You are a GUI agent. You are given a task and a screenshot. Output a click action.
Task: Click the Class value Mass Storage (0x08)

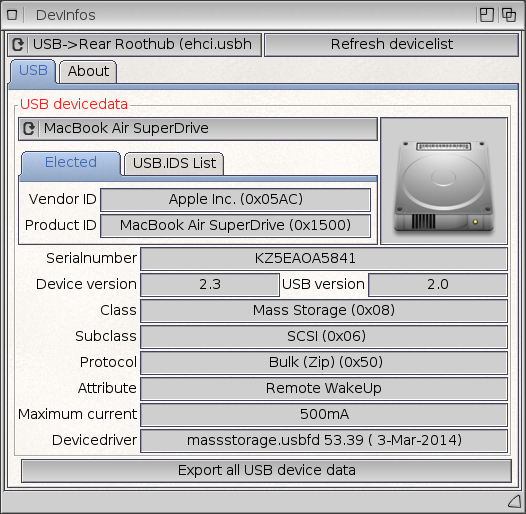(324, 311)
